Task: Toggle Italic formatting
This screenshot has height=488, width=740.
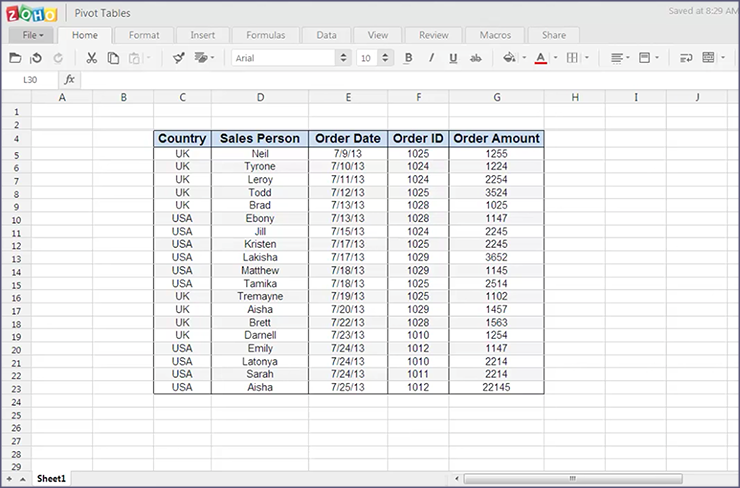Action: click(x=431, y=58)
